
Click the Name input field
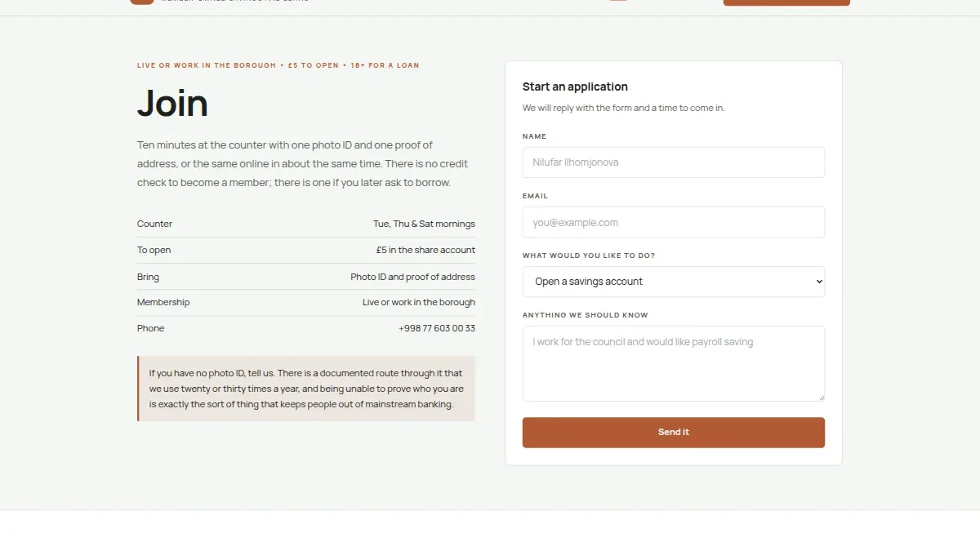coord(673,162)
